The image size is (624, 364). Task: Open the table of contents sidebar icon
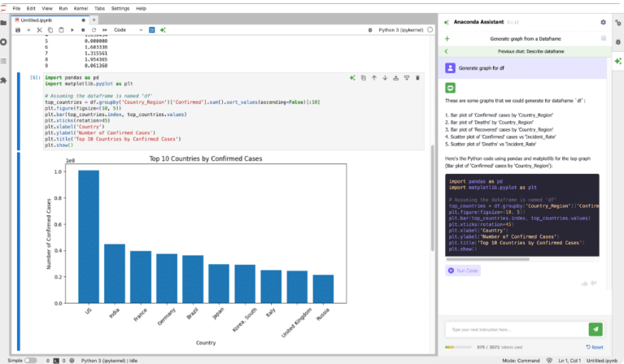[3, 61]
